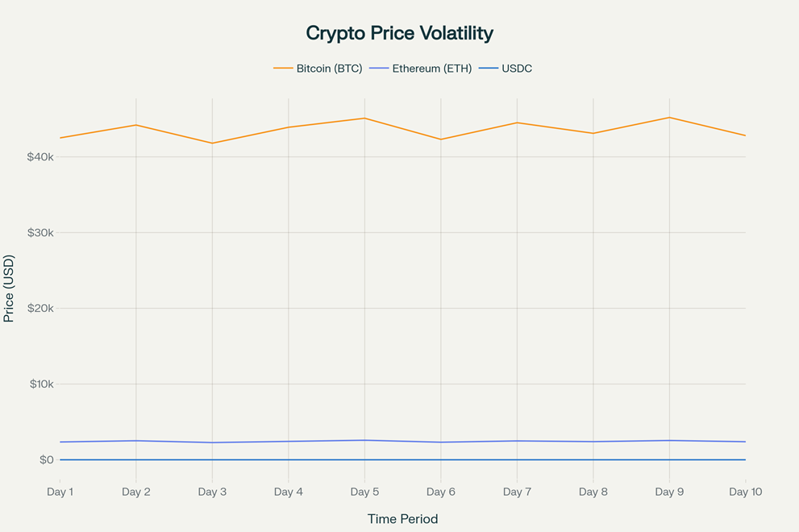Click the chart title Crypto Price Volatility
The height and width of the screenshot is (532, 799).
[x=399, y=33]
